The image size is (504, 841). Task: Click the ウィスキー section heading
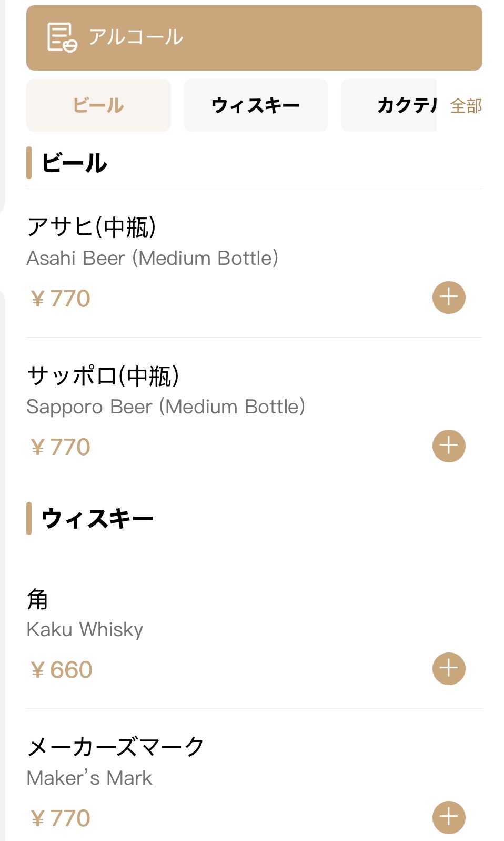coord(97,519)
